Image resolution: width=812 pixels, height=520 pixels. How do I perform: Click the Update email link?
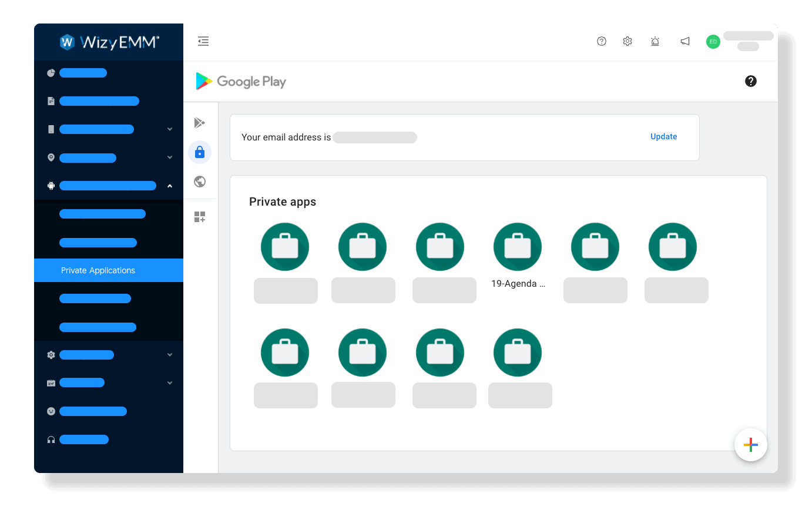tap(664, 136)
